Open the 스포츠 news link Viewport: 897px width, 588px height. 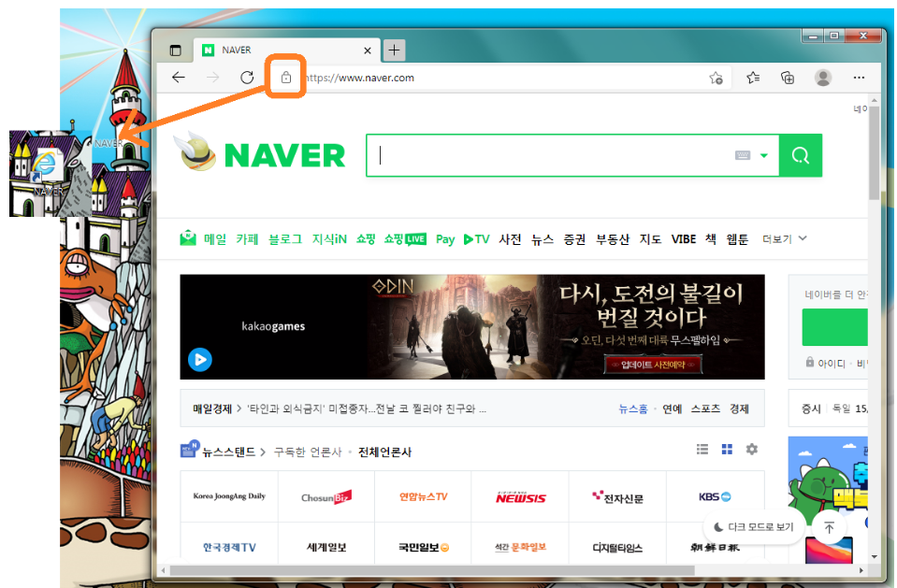coord(705,409)
